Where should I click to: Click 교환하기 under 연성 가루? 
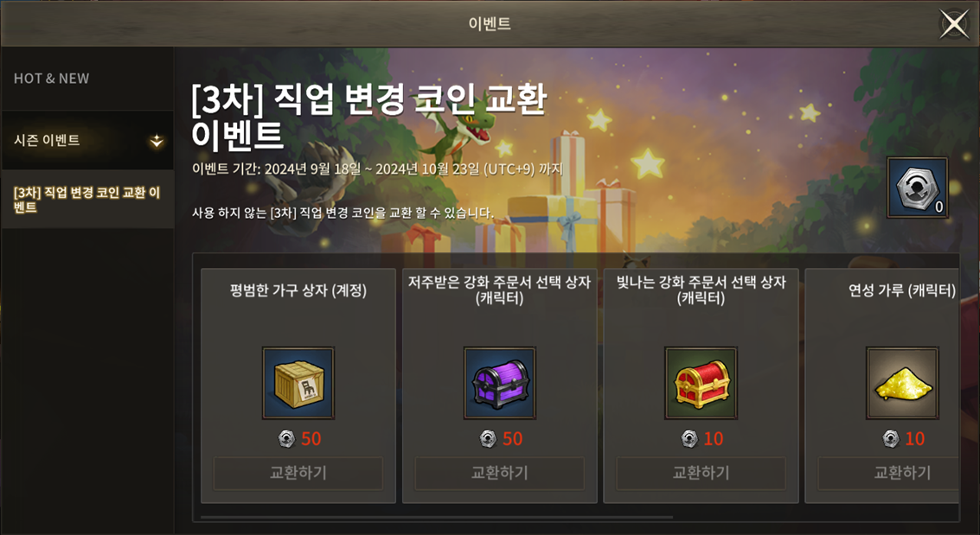(888, 473)
